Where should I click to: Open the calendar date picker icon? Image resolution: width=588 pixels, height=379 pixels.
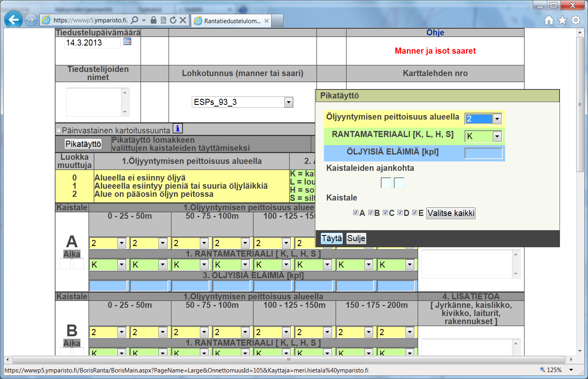pyautogui.click(x=127, y=41)
